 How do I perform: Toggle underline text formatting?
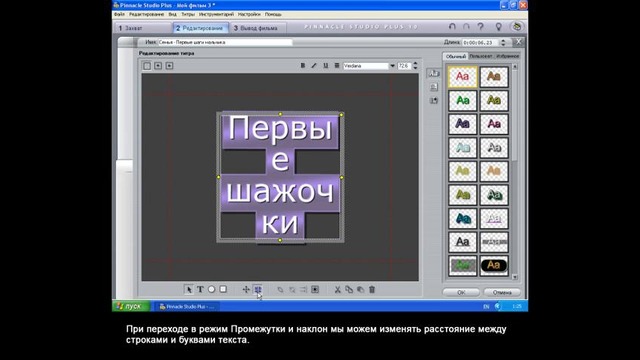(x=325, y=66)
